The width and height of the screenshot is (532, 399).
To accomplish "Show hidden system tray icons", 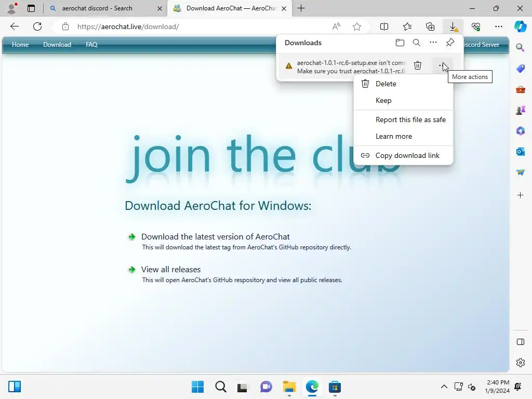I will tap(444, 387).
